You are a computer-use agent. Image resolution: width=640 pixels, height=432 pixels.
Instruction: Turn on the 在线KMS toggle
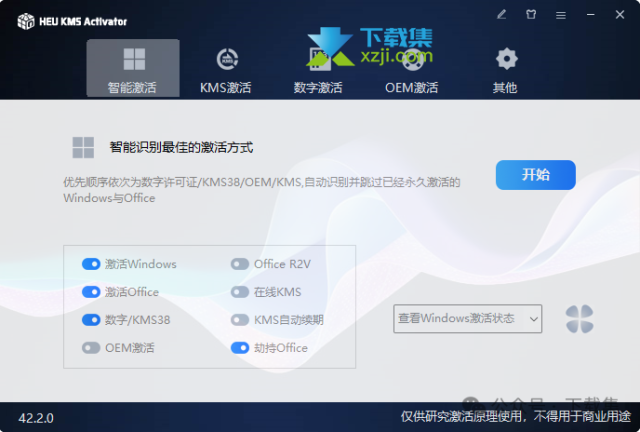coord(240,292)
